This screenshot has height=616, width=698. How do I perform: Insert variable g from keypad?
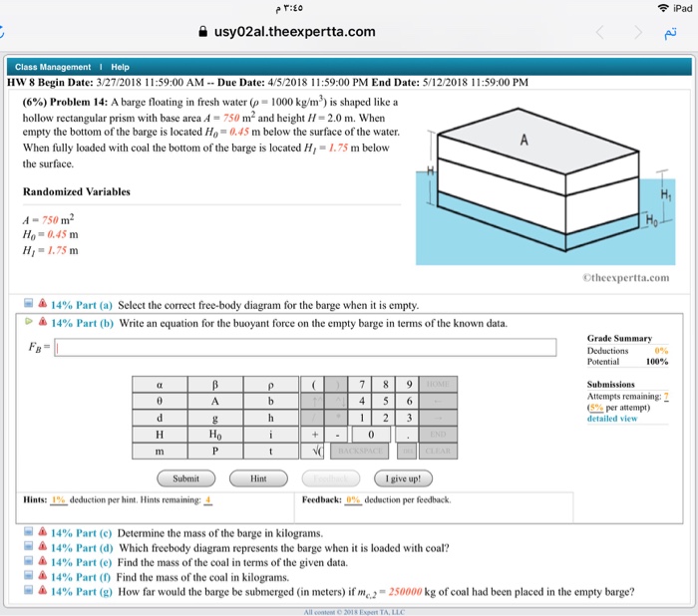click(x=215, y=418)
